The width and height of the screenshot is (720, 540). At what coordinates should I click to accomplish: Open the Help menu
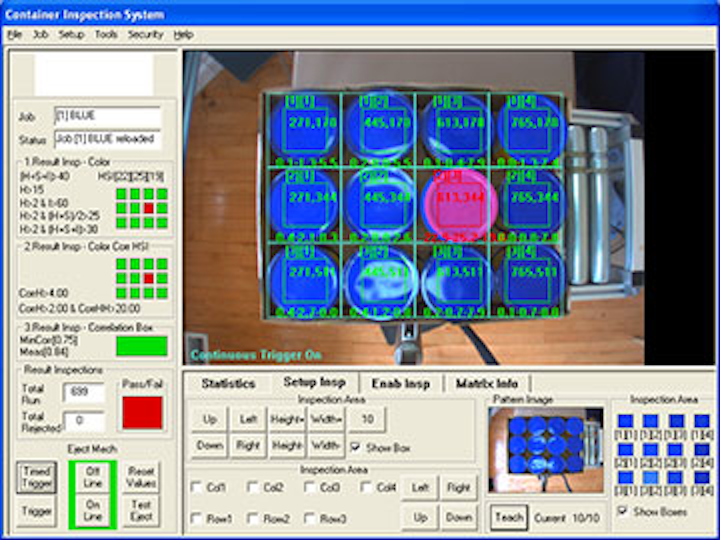click(x=183, y=35)
